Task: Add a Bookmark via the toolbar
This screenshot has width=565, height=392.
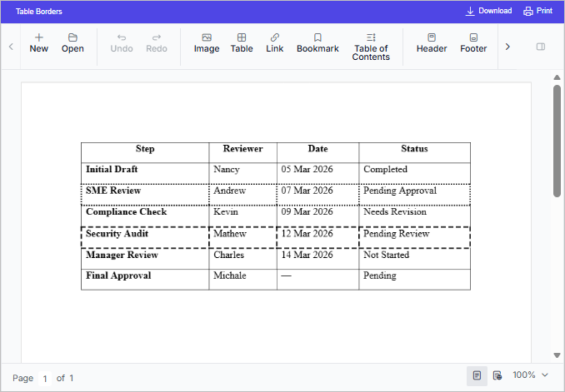Action: pyautogui.click(x=317, y=43)
